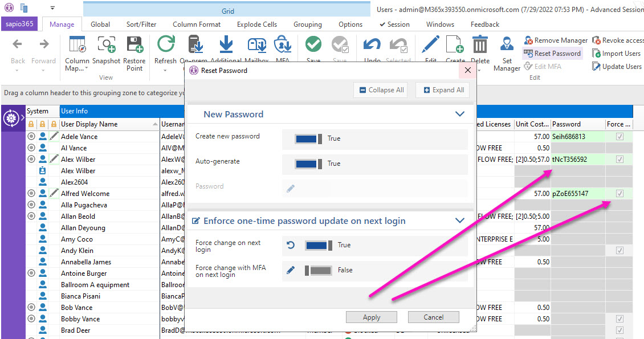
Task: Enable Force change with MFA switch
Action: 318,271
